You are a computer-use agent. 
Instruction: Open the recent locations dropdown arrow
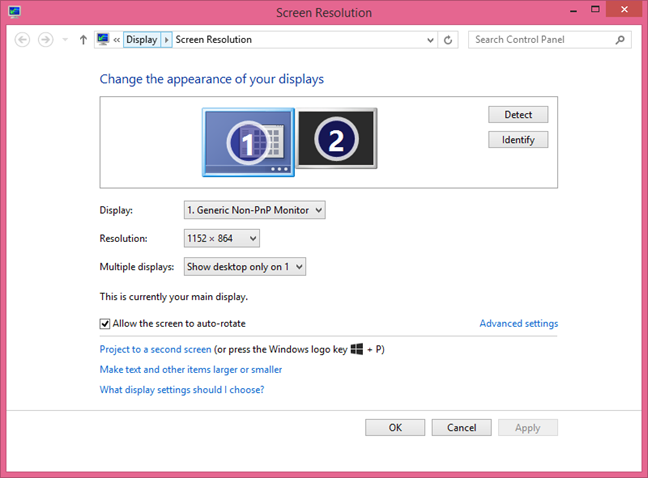point(65,40)
